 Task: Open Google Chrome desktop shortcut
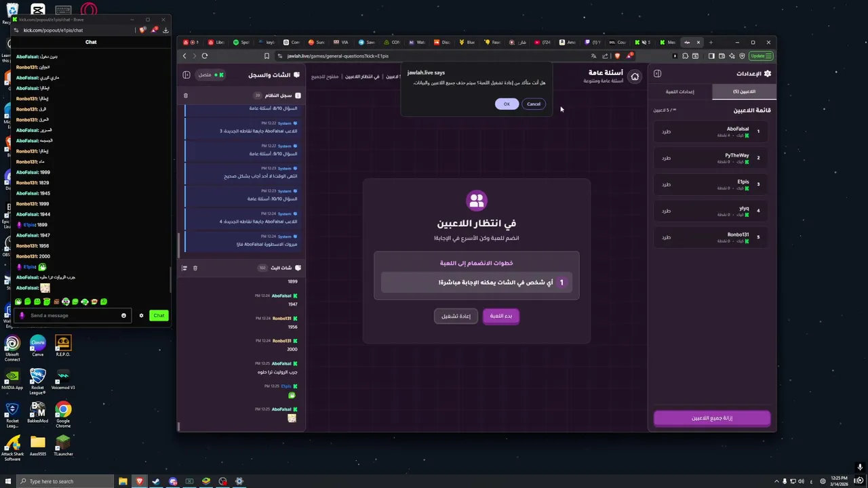pos(63,415)
